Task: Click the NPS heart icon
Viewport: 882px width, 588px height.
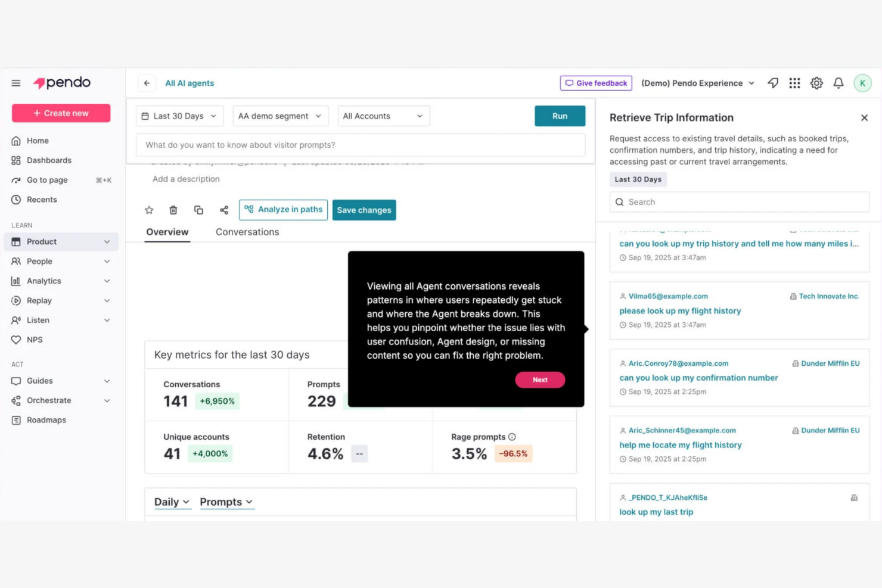Action: (x=16, y=340)
